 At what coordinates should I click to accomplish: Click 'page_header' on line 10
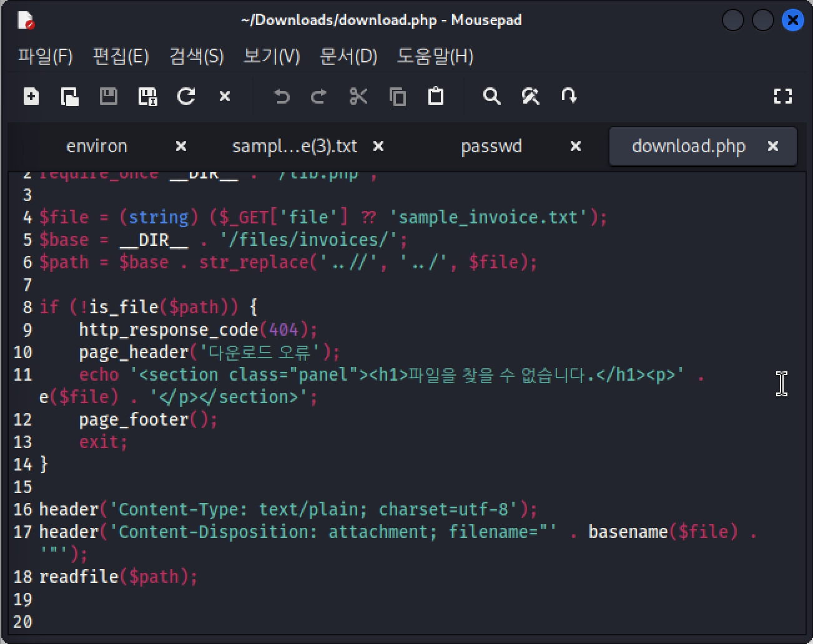[134, 352]
